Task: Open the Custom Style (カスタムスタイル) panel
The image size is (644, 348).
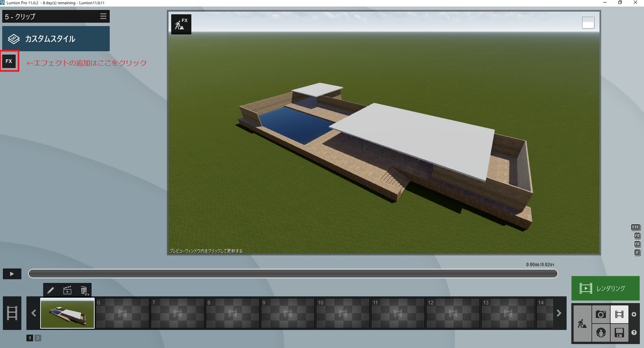Action: (56, 39)
